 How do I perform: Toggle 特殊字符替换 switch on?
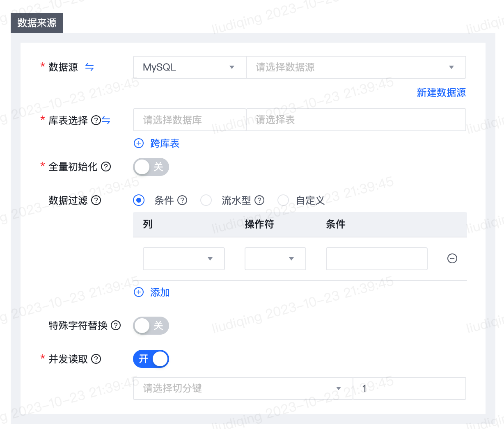[151, 326]
